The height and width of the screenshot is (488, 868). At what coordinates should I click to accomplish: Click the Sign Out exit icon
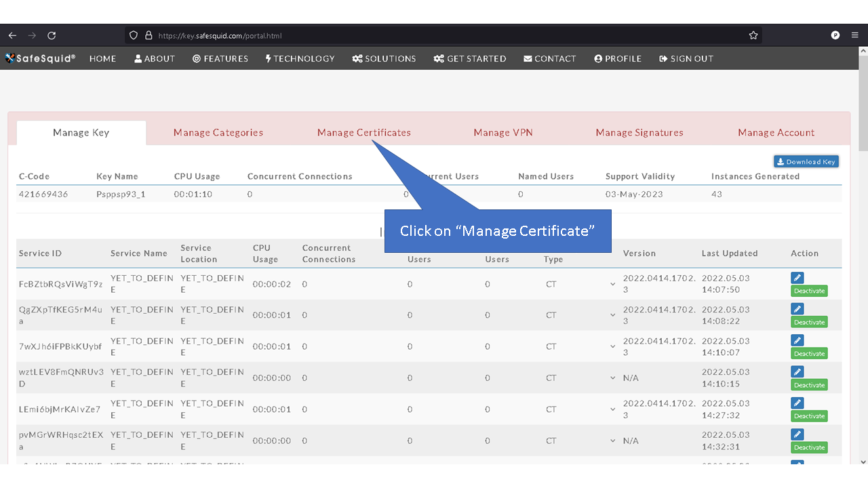pyautogui.click(x=663, y=58)
